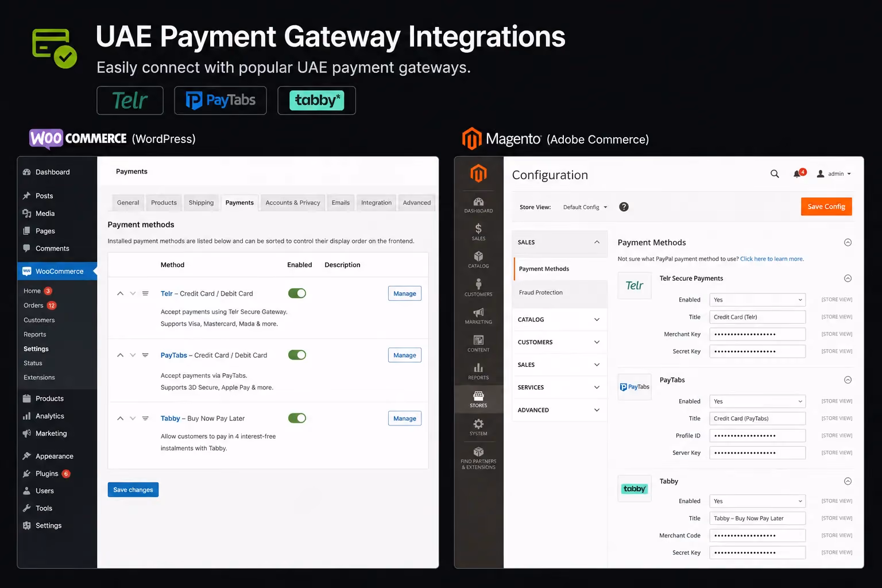Switch to Advanced settings tab

(417, 203)
